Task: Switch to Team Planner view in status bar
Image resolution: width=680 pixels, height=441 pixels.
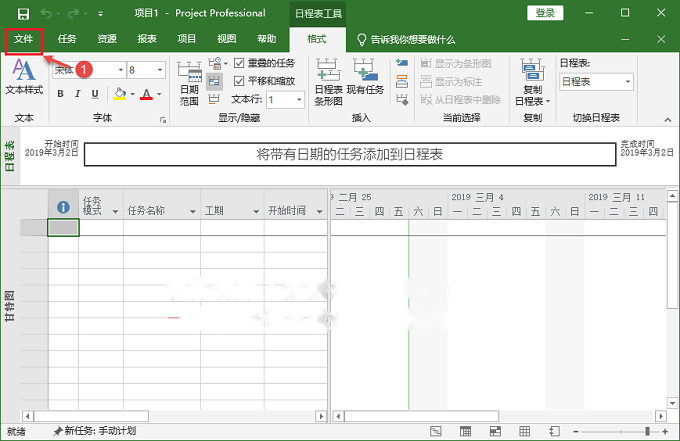Action: tap(495, 431)
